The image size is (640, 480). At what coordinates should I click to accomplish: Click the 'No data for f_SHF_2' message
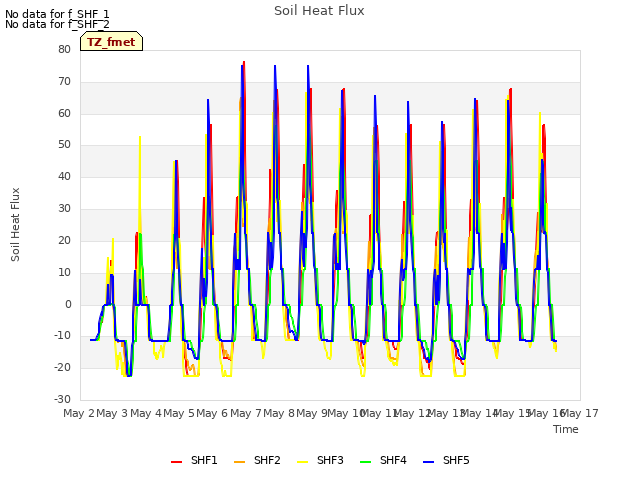tap(57, 24)
